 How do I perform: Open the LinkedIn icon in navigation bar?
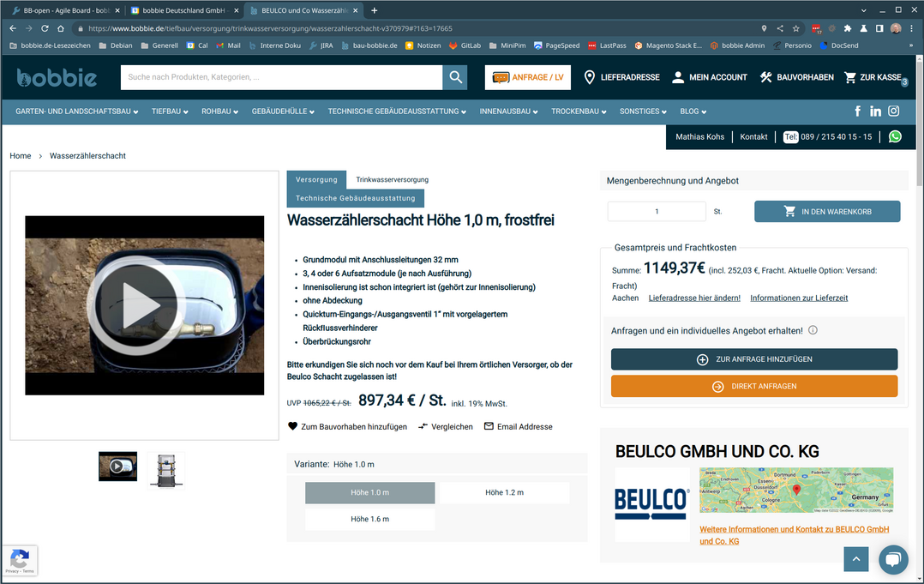coord(876,111)
